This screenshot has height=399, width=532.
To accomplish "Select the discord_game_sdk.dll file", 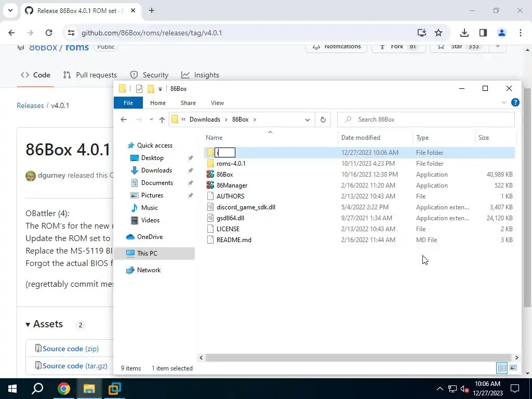I will [246, 207].
